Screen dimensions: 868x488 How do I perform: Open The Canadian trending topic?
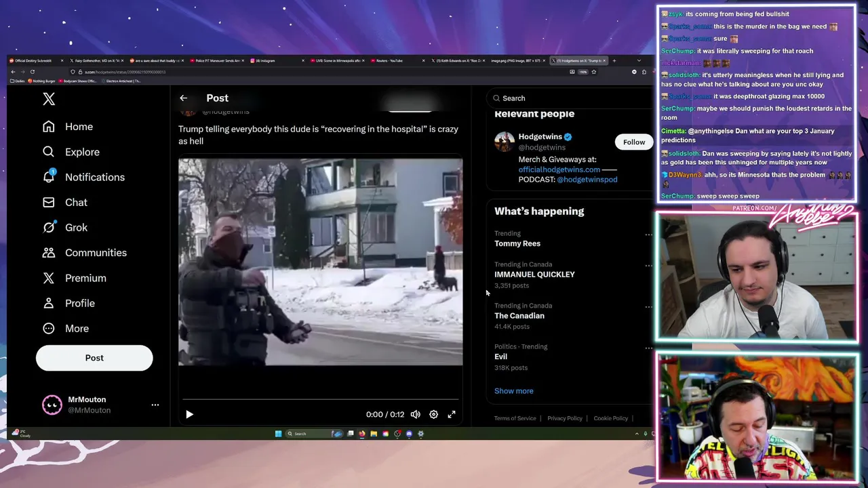pos(519,316)
